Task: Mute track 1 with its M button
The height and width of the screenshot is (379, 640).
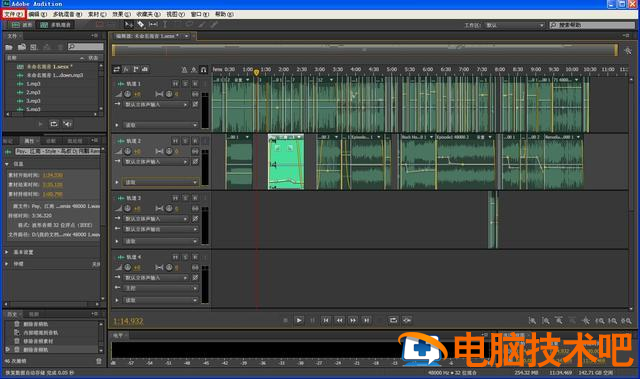Action: point(176,84)
